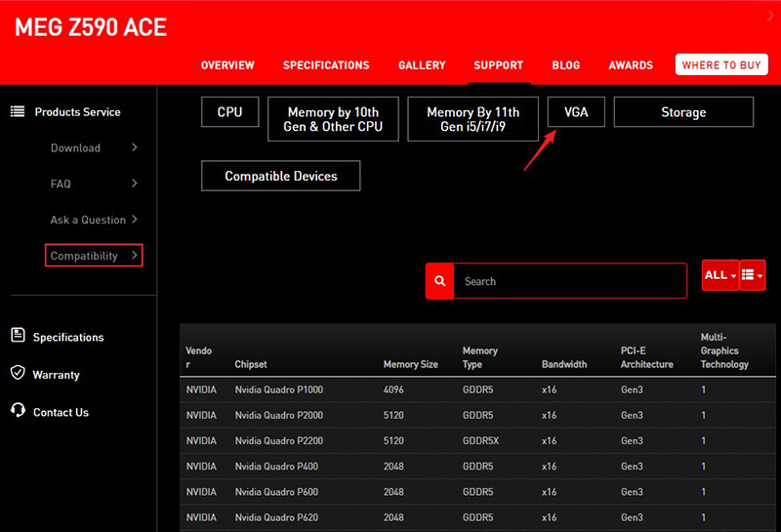781x532 pixels.
Task: Select the Nvidia Quadro P1000 row
Action: (477, 389)
